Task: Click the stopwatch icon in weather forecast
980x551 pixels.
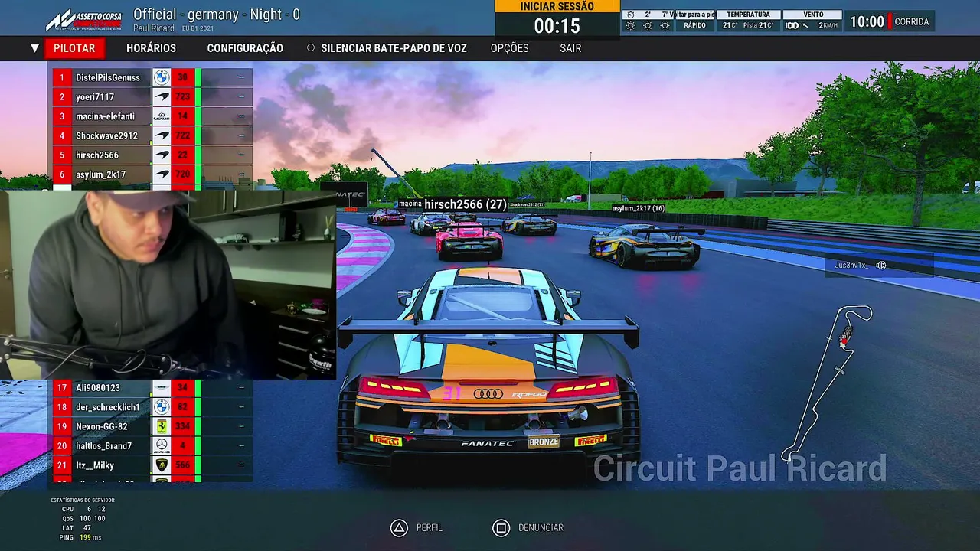Action: click(630, 15)
